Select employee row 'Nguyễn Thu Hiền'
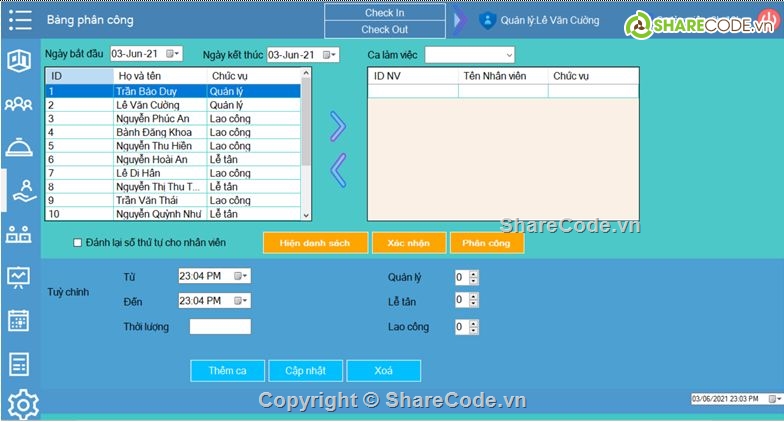 [174, 146]
